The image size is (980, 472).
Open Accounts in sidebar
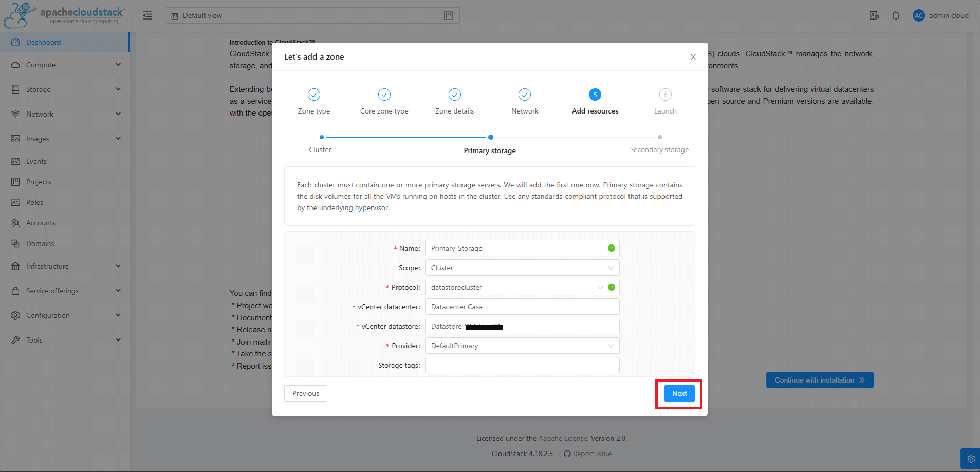click(x=65, y=223)
